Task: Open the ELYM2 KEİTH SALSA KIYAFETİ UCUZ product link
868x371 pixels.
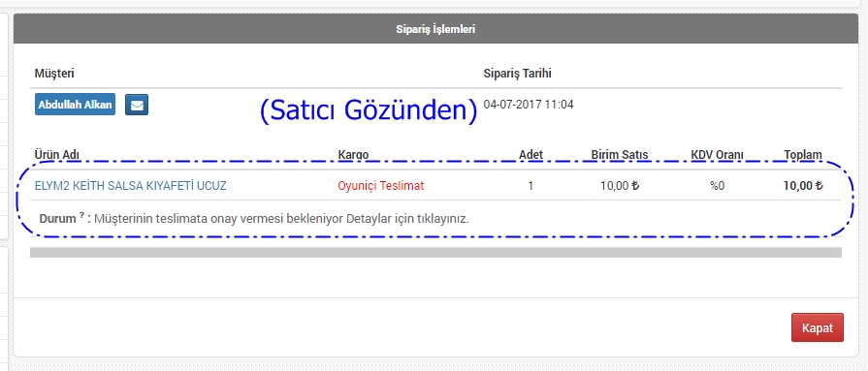Action: click(x=131, y=186)
